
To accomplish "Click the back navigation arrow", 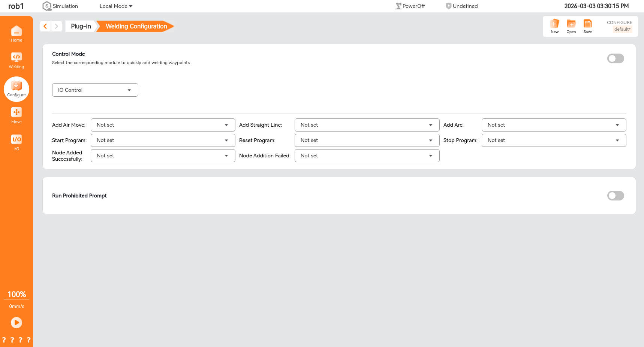I will pyautogui.click(x=45, y=26).
